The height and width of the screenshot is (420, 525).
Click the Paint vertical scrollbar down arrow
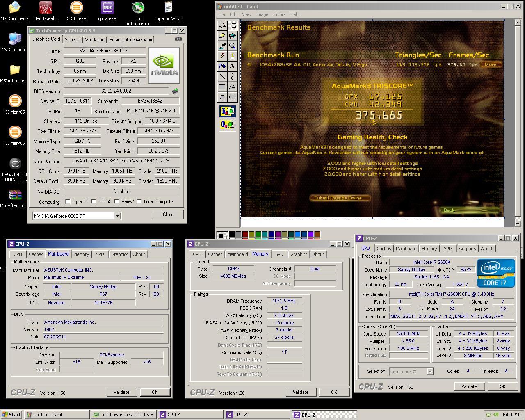tap(518, 224)
